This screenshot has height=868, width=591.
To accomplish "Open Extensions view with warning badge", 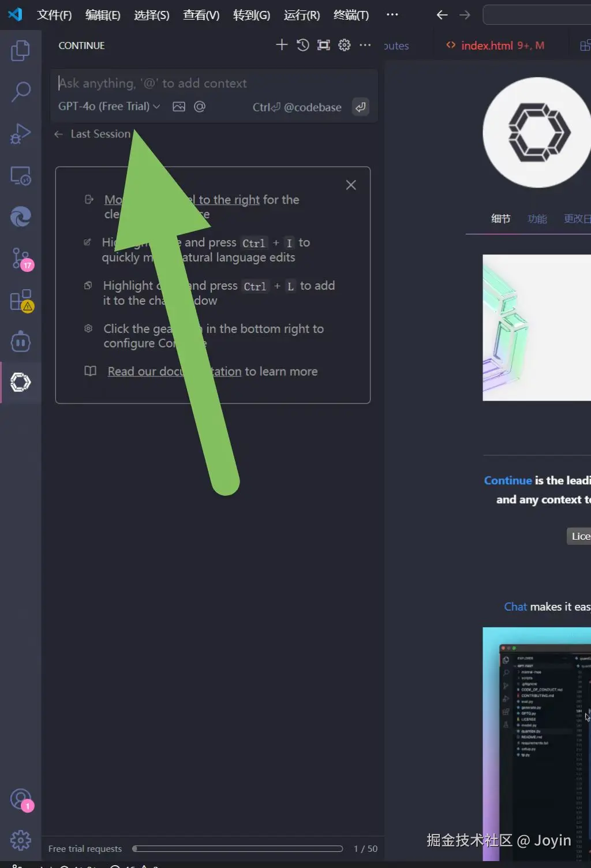I will tap(21, 301).
